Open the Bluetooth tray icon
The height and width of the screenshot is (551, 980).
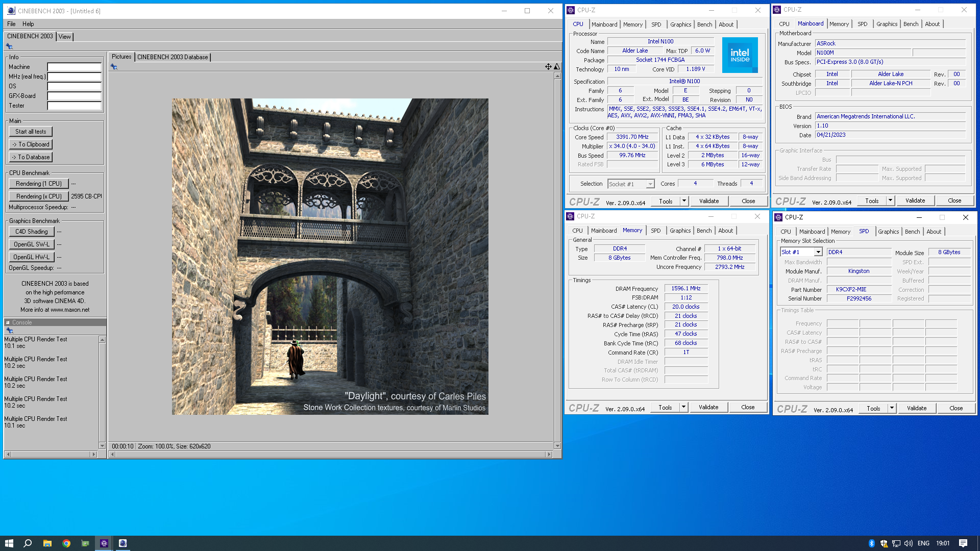(x=871, y=543)
